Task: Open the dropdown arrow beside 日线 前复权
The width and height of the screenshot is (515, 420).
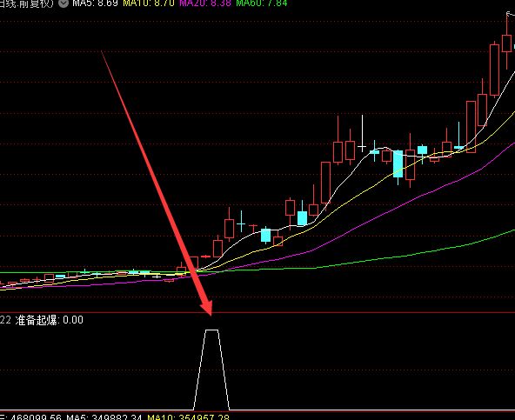Action: pyautogui.click(x=64, y=3)
